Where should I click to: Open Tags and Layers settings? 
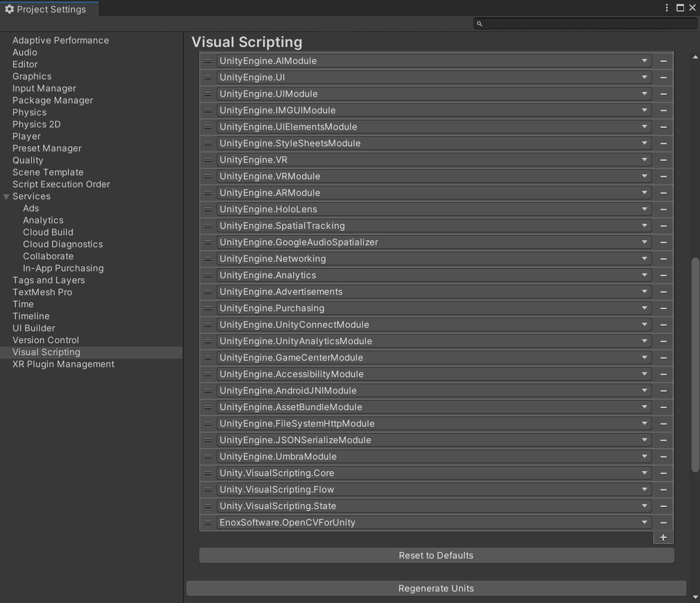tap(48, 280)
